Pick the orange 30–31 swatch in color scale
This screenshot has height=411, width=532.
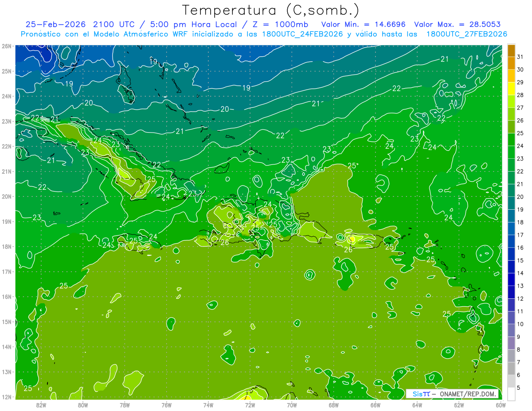[x=511, y=63]
